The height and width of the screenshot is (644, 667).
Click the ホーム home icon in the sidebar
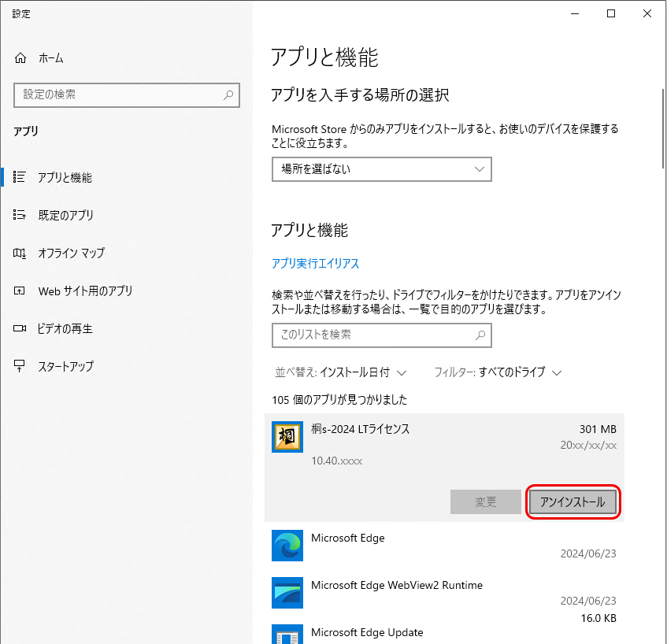pyautogui.click(x=20, y=57)
